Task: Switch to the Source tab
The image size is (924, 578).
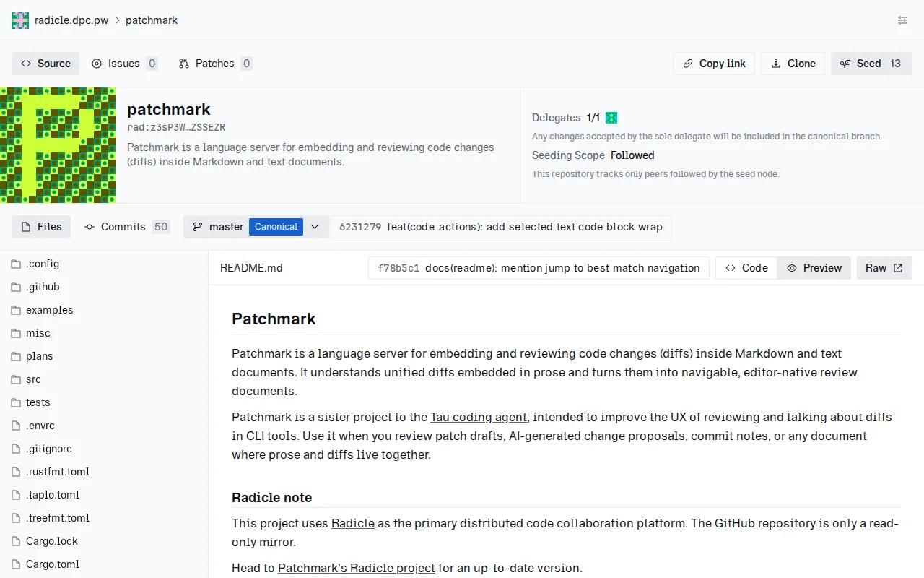Action: [x=45, y=64]
